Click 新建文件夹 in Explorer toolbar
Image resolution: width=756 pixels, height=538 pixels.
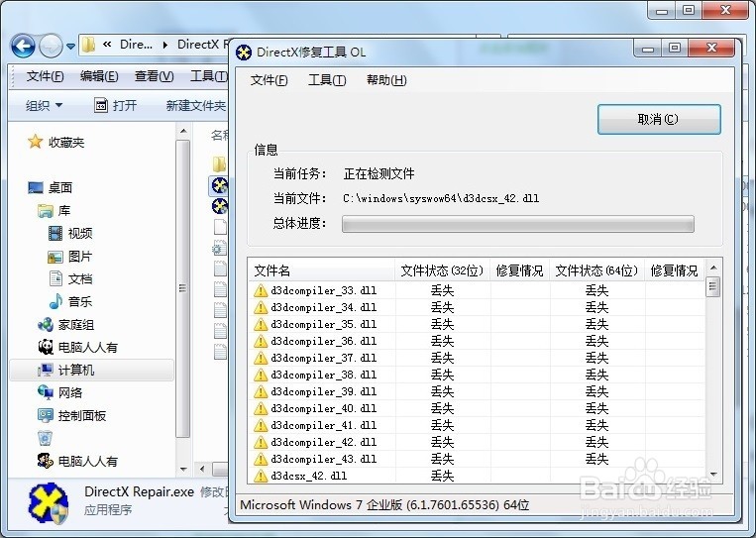[196, 105]
